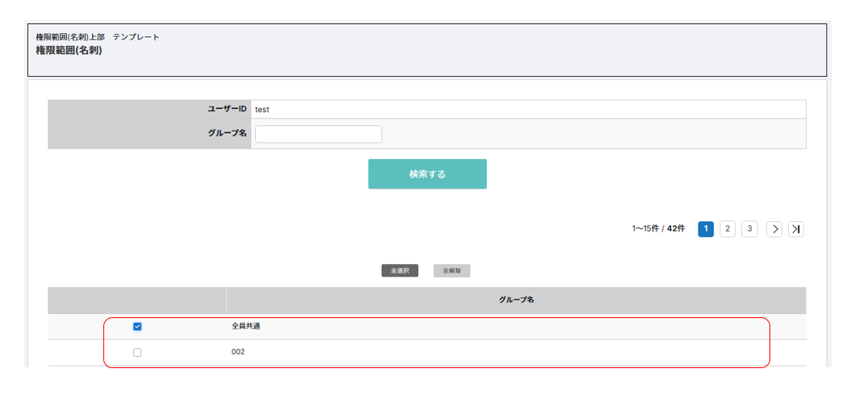Click the グループ名 column header
868x398 pixels.
(x=516, y=300)
